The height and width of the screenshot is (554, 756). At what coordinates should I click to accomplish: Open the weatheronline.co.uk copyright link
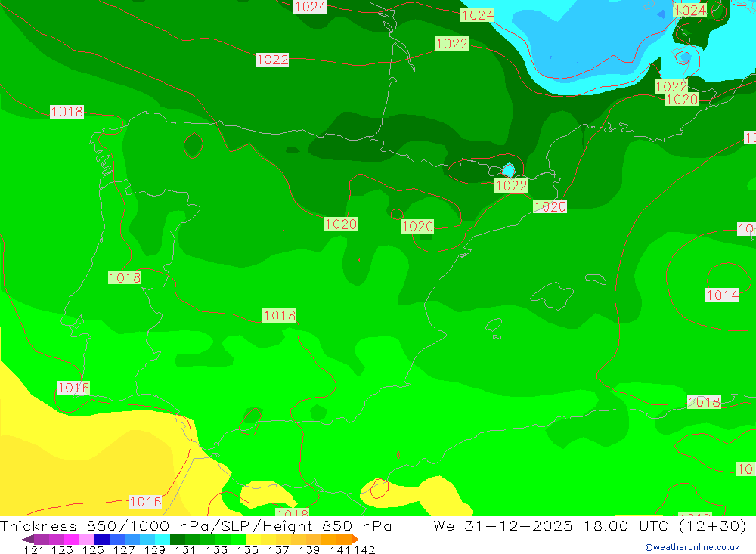(x=692, y=547)
